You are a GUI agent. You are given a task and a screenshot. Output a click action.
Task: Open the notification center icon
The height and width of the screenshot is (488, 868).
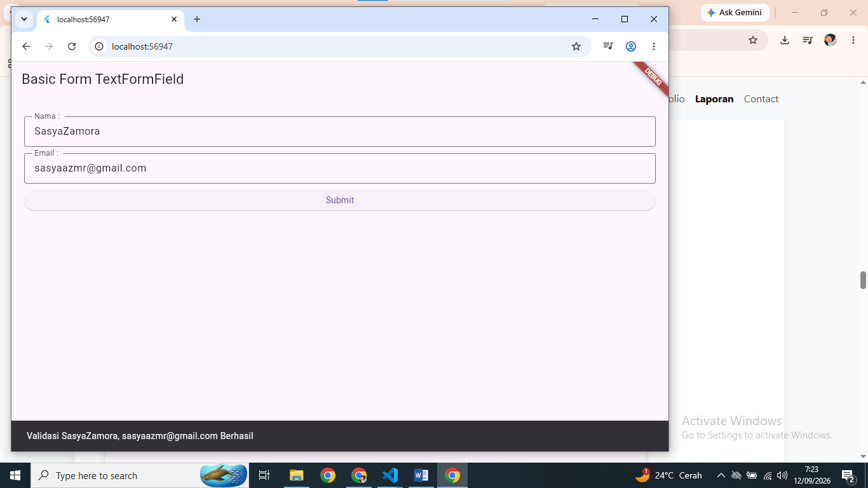pyautogui.click(x=848, y=475)
